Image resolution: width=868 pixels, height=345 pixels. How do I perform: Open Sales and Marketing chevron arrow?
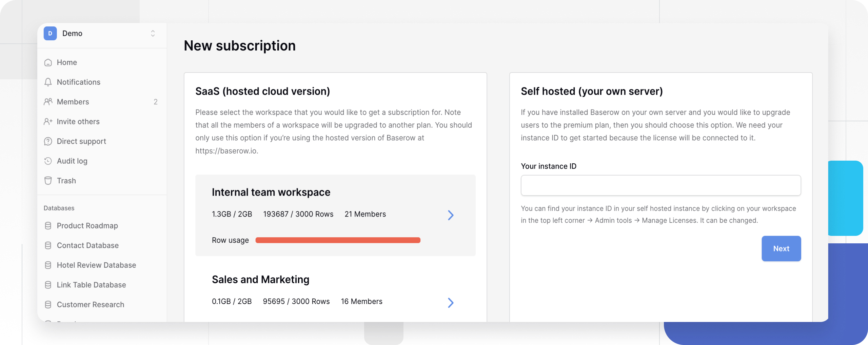450,303
